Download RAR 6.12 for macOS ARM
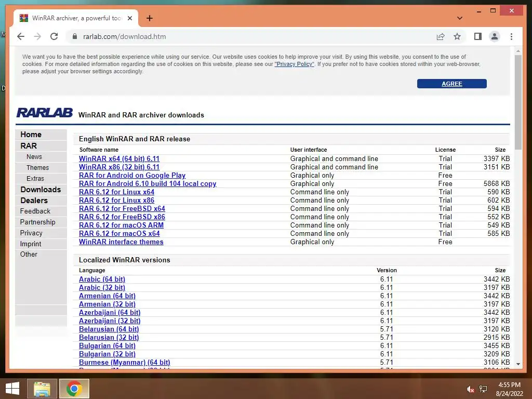 [122, 225]
